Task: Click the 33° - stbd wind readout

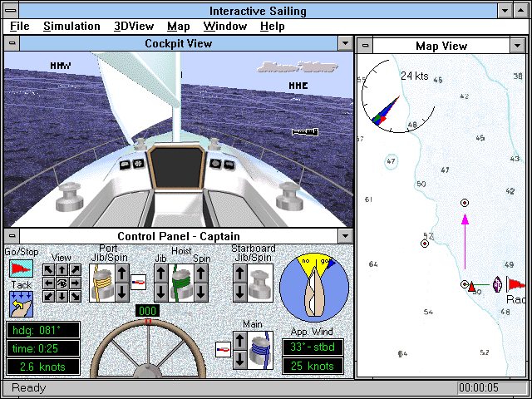Action: click(x=313, y=347)
